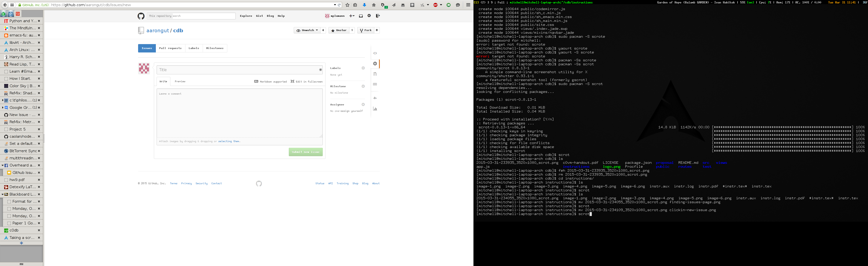This screenshot has width=868, height=266.
Task: Click the AdBlock Plus icon in the Firefox toolbar
Action: (435, 5)
